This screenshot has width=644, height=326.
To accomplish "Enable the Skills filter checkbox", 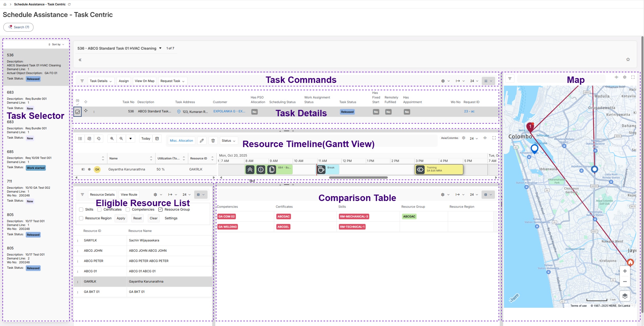I will coord(81,209).
